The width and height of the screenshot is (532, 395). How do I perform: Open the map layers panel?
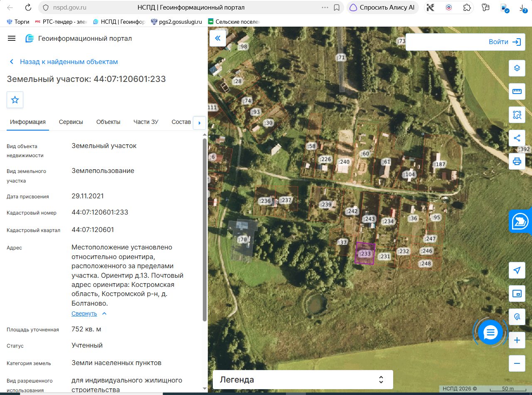tap(517, 68)
